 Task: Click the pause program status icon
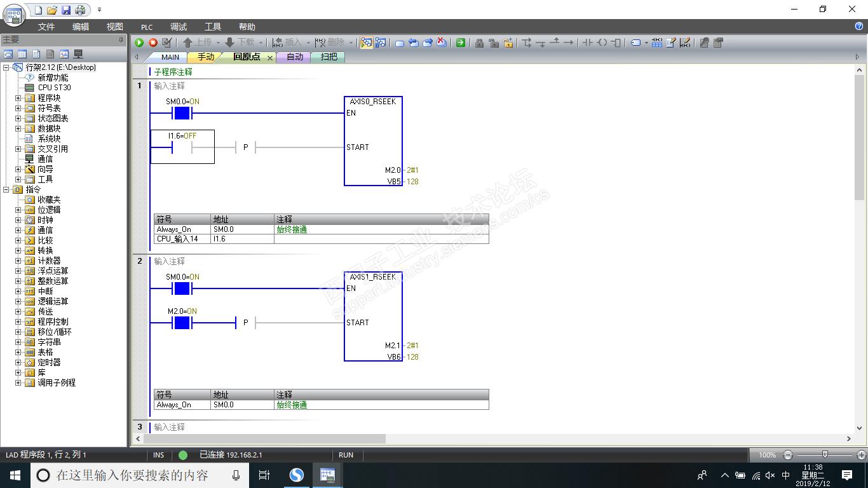click(381, 43)
